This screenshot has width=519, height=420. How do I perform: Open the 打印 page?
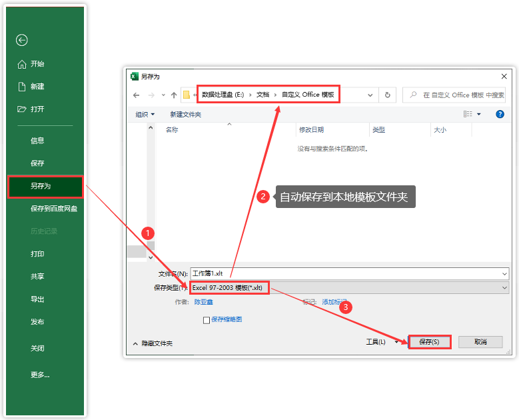tap(37, 254)
